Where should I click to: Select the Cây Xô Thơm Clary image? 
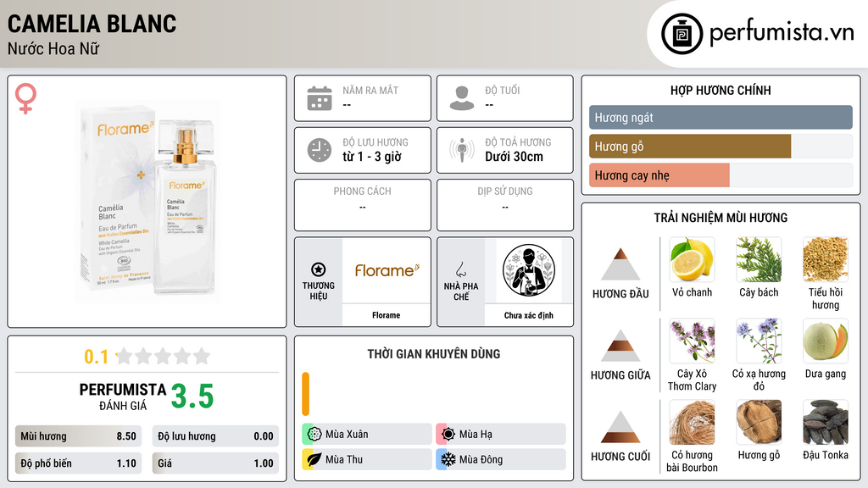(692, 341)
